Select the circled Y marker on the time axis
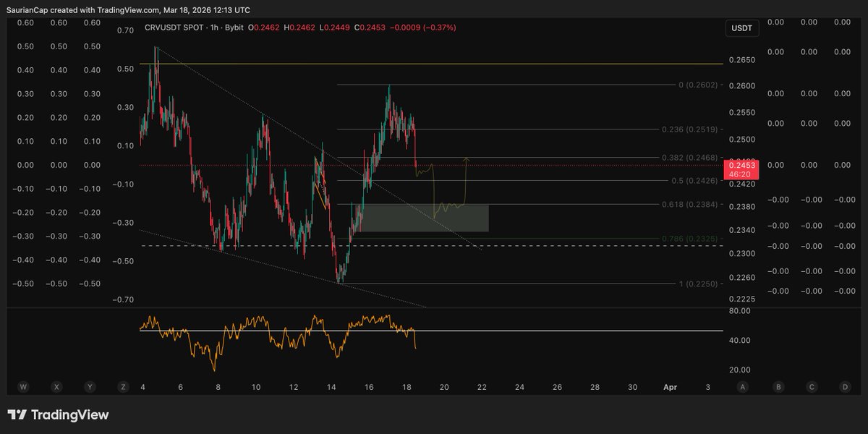868x434 pixels. pyautogui.click(x=90, y=387)
